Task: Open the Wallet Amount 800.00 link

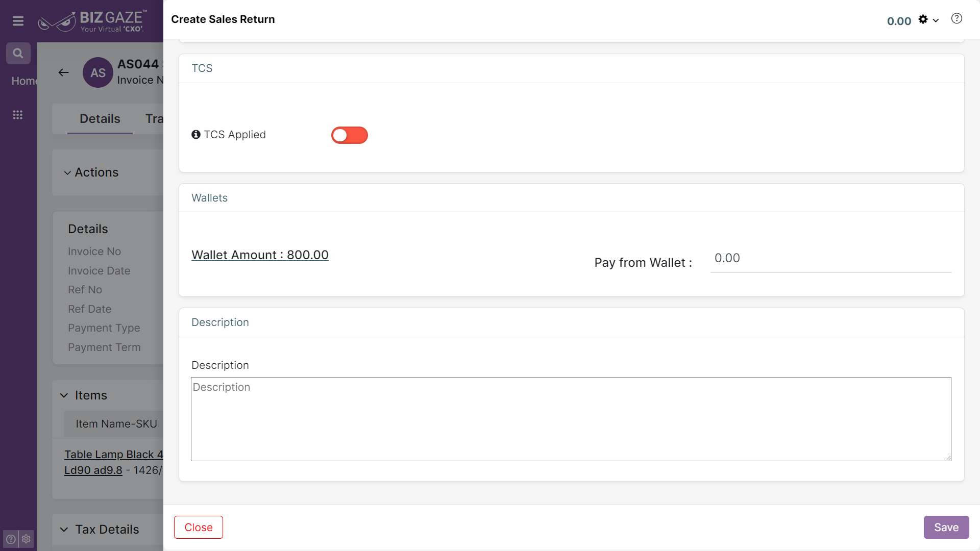Action: pyautogui.click(x=260, y=255)
